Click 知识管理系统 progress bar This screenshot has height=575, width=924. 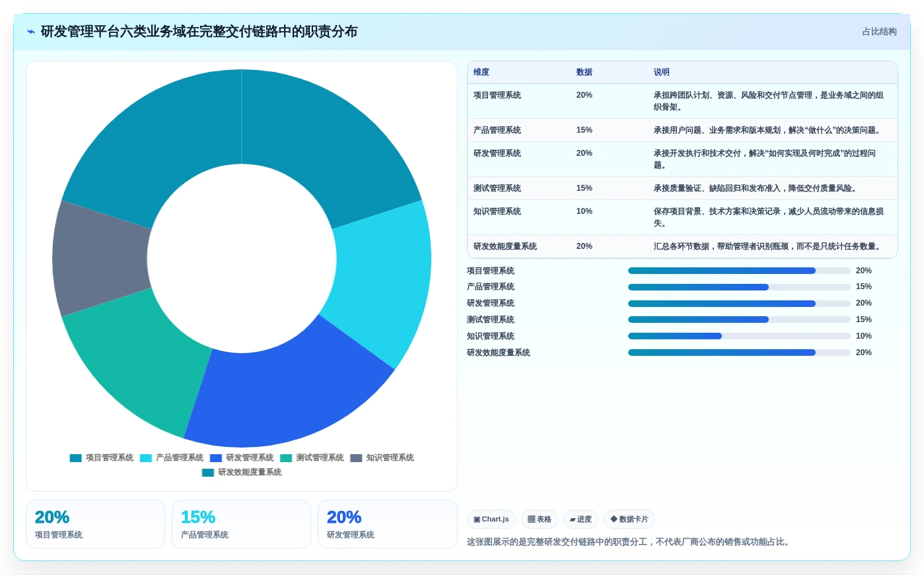[x=739, y=336]
